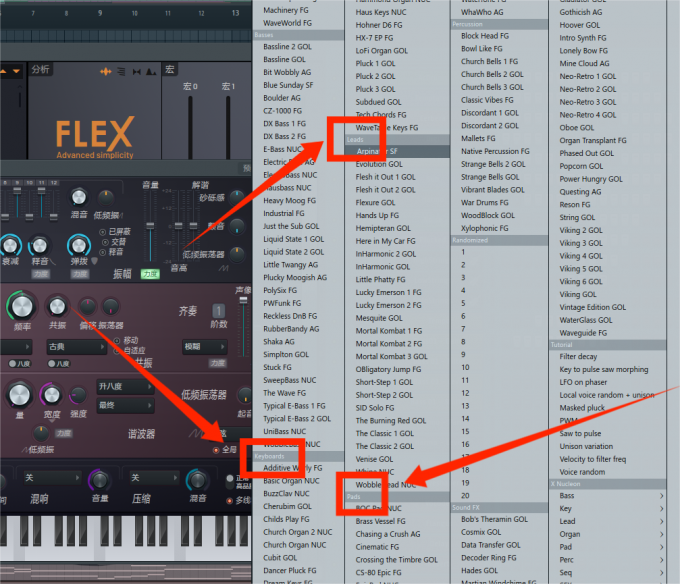Open the 模糊 unison type dropdown
The width and height of the screenshot is (680, 584).
point(204,346)
